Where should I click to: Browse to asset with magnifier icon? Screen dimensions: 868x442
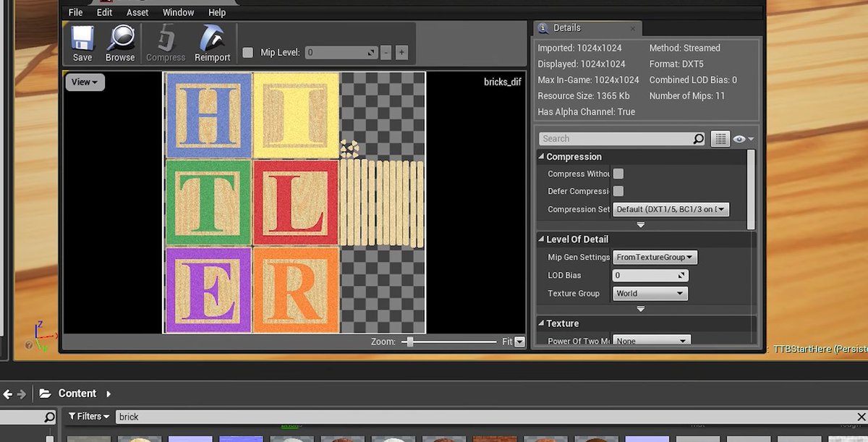coord(120,38)
